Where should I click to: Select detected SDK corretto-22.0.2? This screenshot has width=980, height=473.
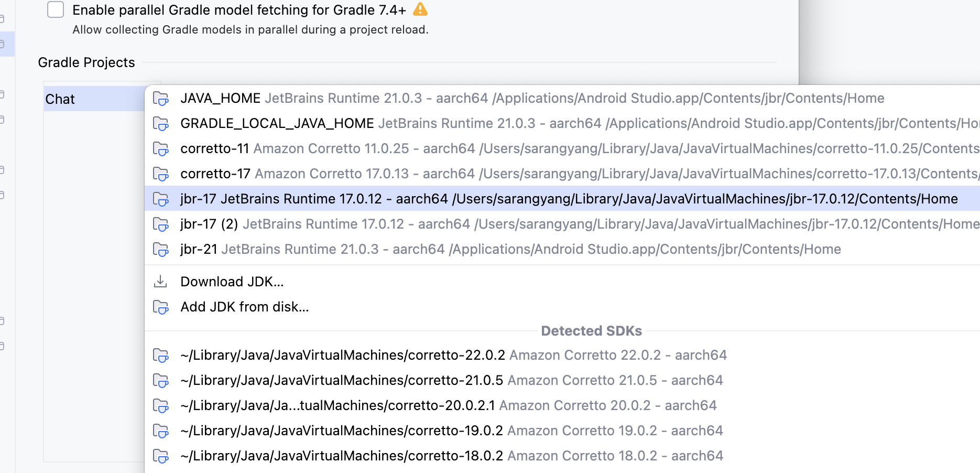tap(562, 355)
